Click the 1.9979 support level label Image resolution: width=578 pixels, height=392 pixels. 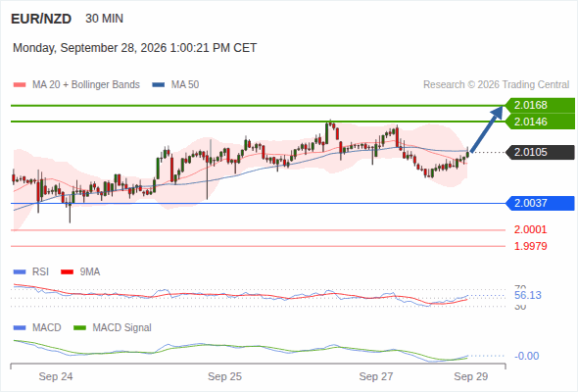coord(530,246)
